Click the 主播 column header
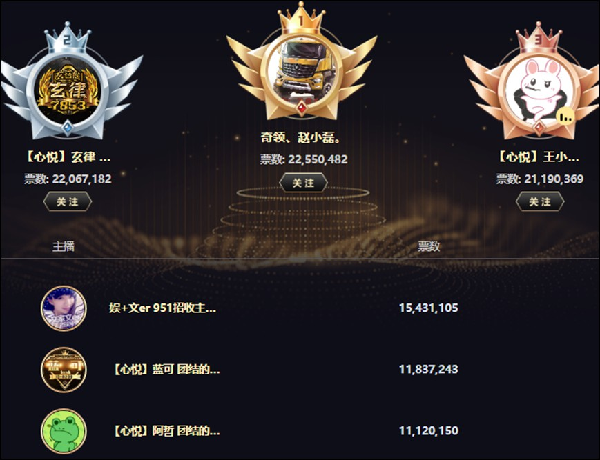The image size is (600, 460). pos(63,246)
